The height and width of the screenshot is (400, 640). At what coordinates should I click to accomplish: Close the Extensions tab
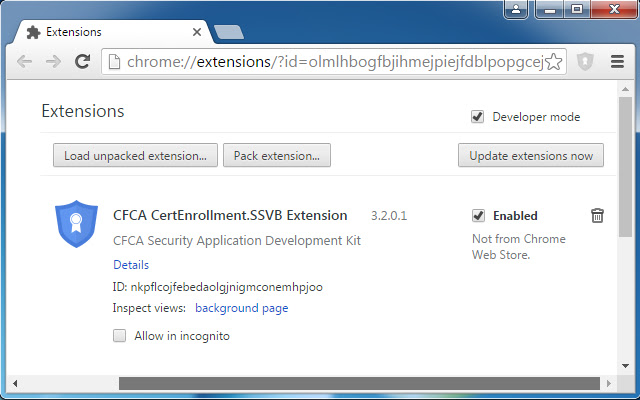[197, 32]
